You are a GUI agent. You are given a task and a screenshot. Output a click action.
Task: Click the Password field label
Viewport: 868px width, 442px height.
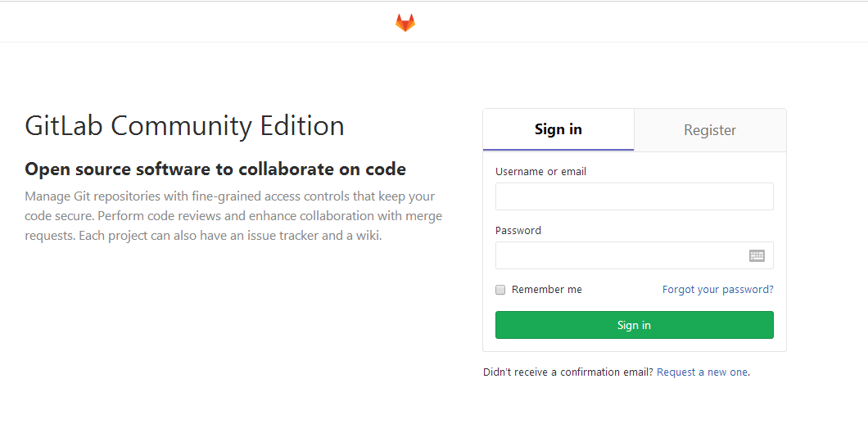(518, 231)
